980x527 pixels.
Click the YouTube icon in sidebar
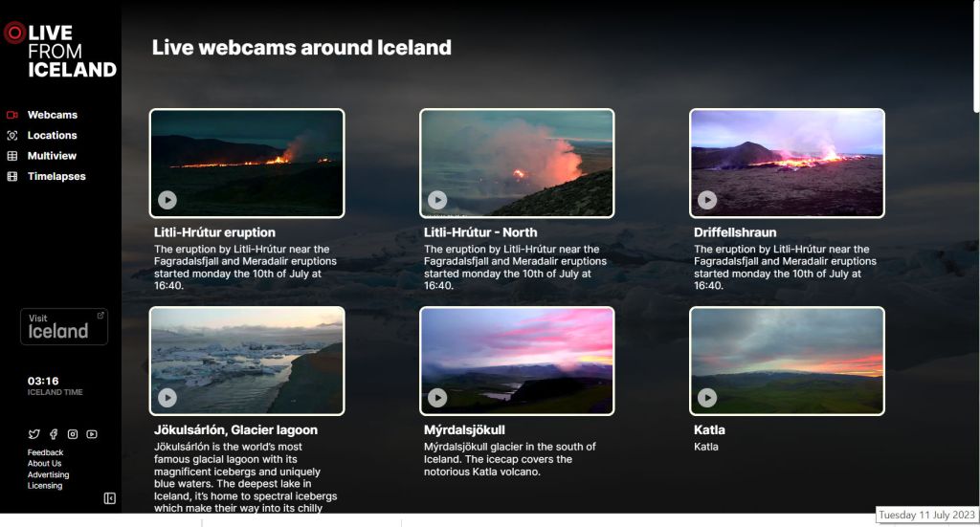click(x=92, y=434)
